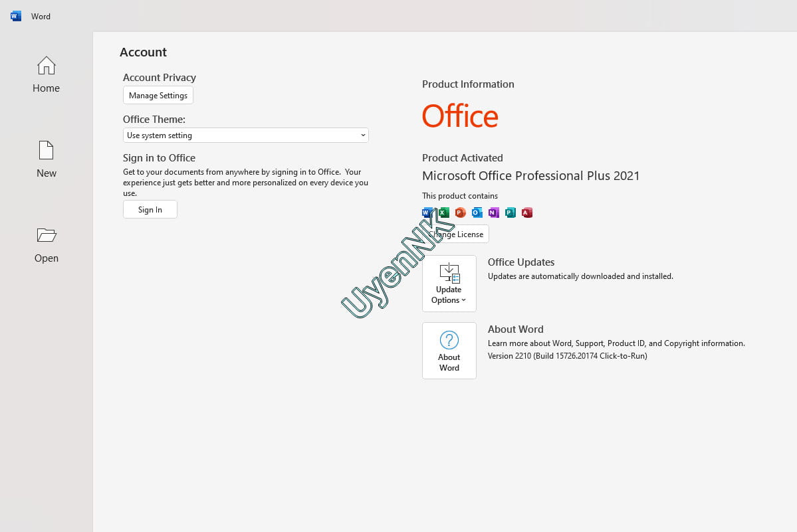Click the Excel app icon
The image size is (797, 532).
[444, 213]
